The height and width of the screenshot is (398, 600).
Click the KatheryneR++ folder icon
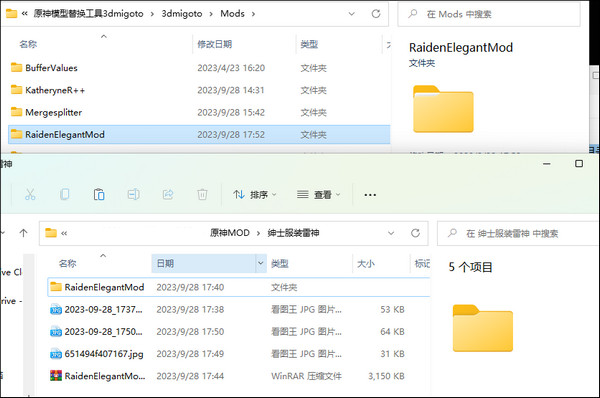[x=16, y=90]
